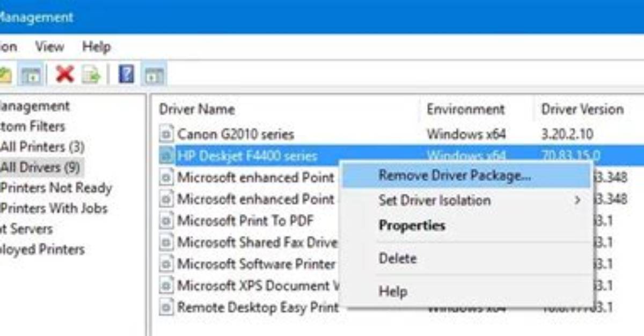
Task: Click the Microsoft XPS Document driver icon
Action: point(167,286)
